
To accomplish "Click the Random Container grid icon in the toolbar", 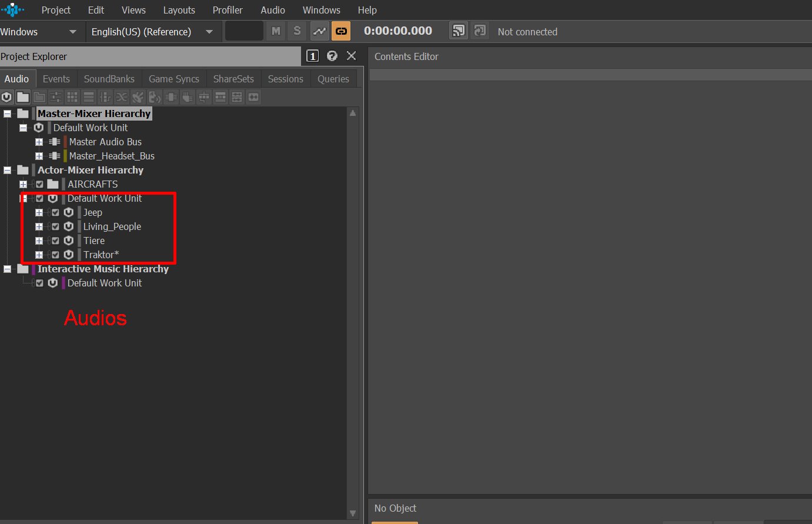I will [72, 97].
